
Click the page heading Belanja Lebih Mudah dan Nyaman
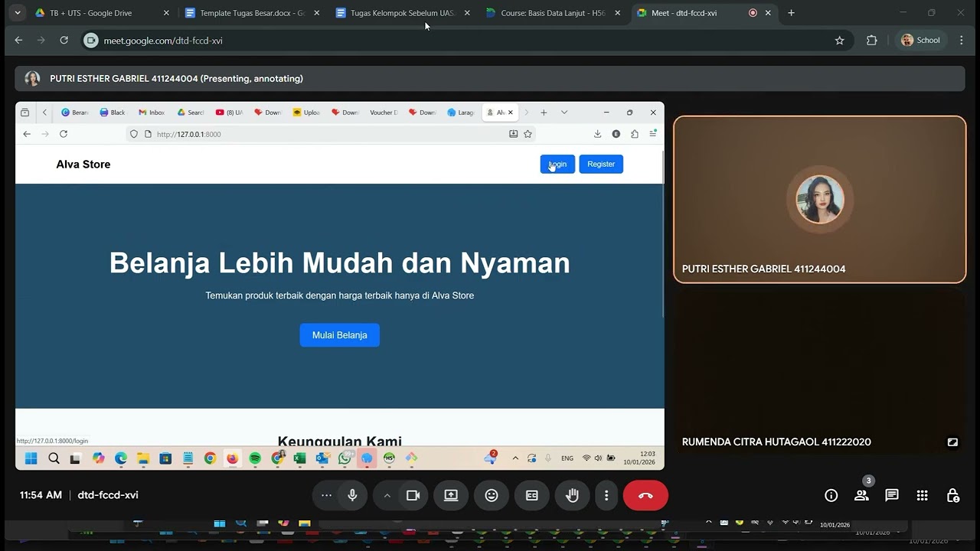pyautogui.click(x=340, y=262)
